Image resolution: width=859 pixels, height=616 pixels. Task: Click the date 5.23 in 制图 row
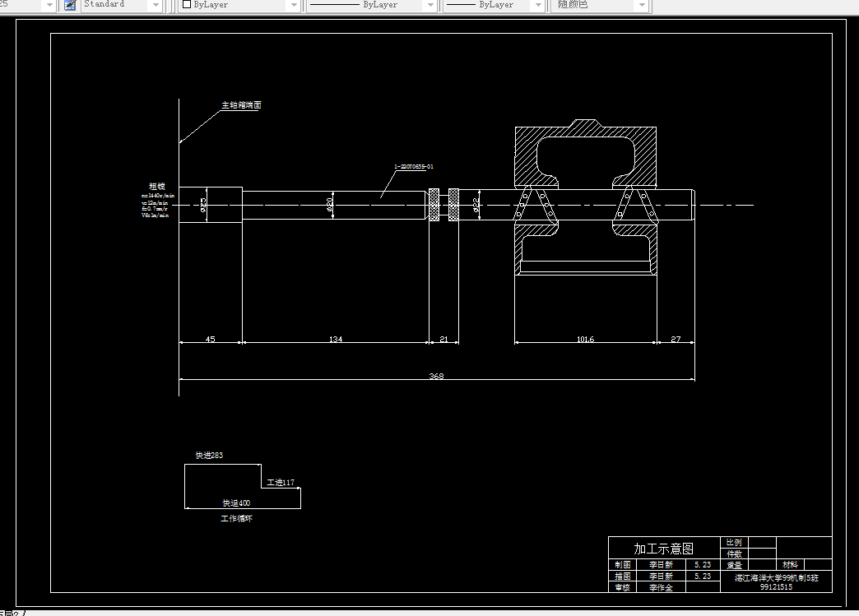703,564
